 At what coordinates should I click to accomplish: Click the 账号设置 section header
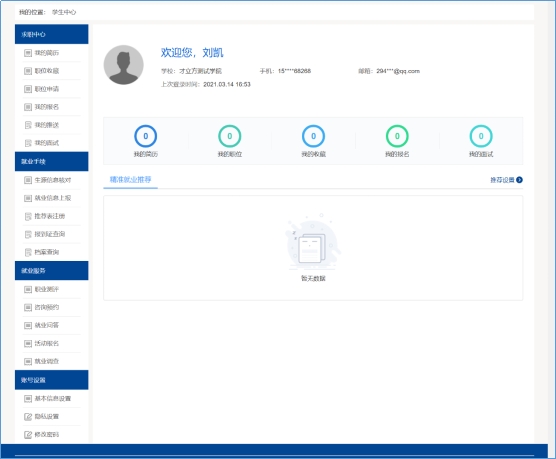coord(51,380)
